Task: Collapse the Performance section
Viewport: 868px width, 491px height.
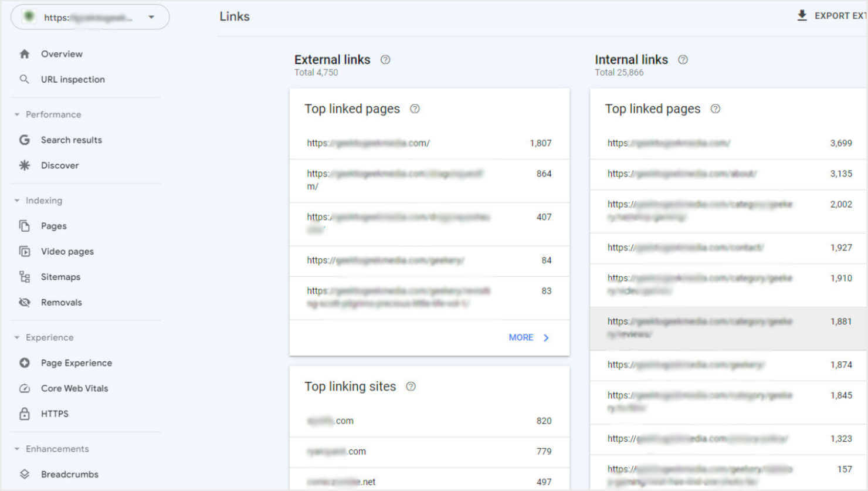Action: (x=16, y=114)
